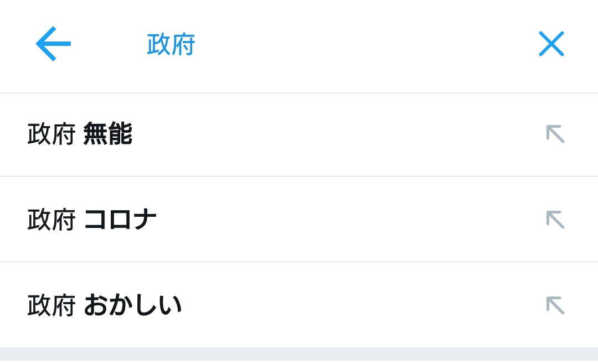Select the 政府 おかしい suggestion

coord(299,305)
